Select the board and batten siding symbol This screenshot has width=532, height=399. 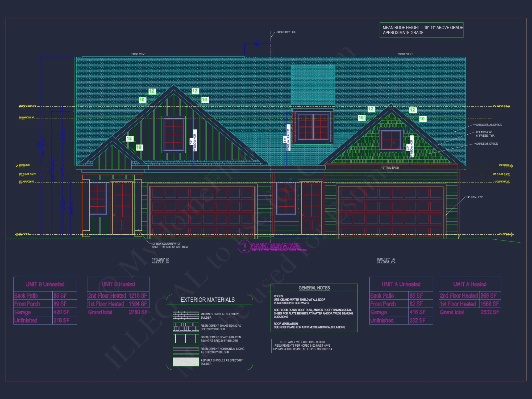click(186, 339)
